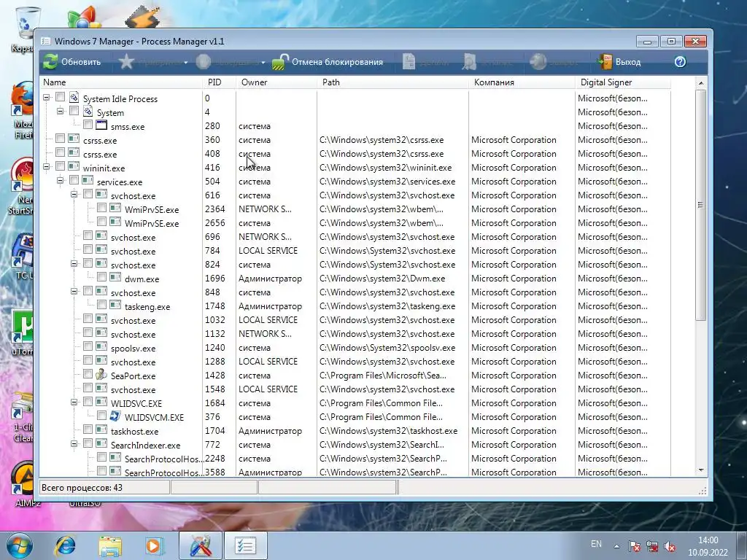Collapse the SearchIndexer.exe tree node
747x560 pixels.
coord(74,443)
